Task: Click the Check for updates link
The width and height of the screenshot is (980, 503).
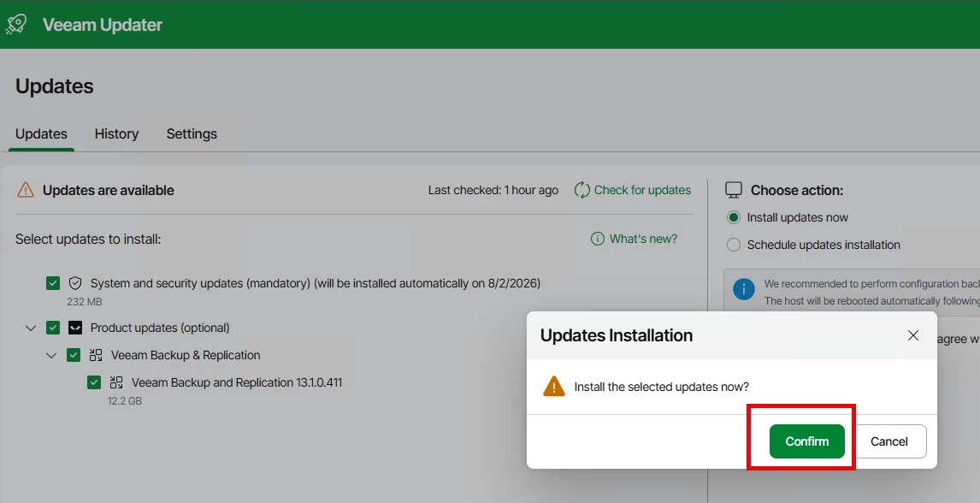Action: [642, 190]
